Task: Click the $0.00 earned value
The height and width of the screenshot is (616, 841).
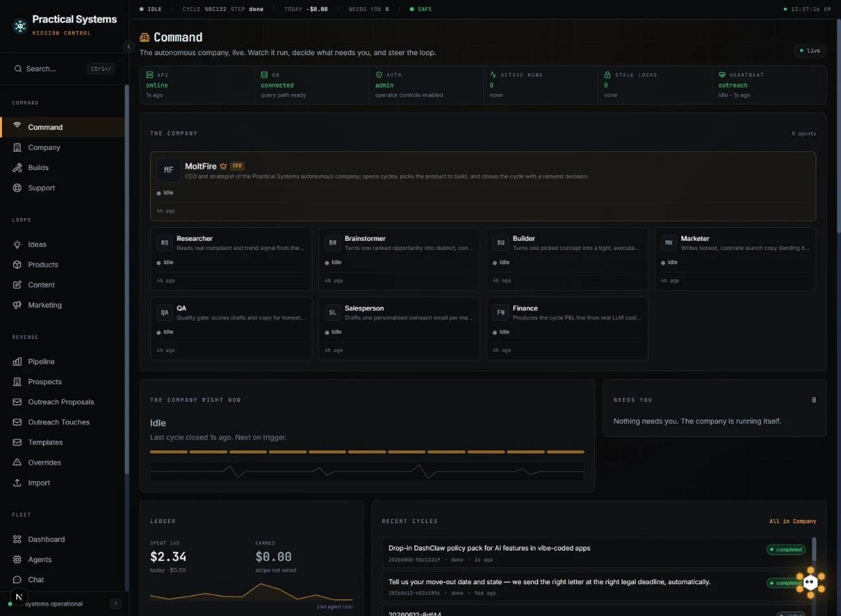Action: click(x=273, y=556)
